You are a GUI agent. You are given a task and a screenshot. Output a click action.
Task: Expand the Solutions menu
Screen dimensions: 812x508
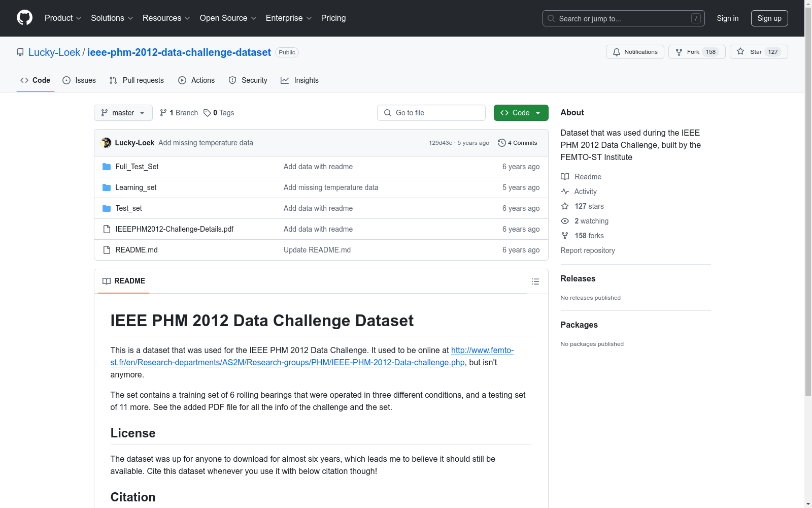click(112, 18)
